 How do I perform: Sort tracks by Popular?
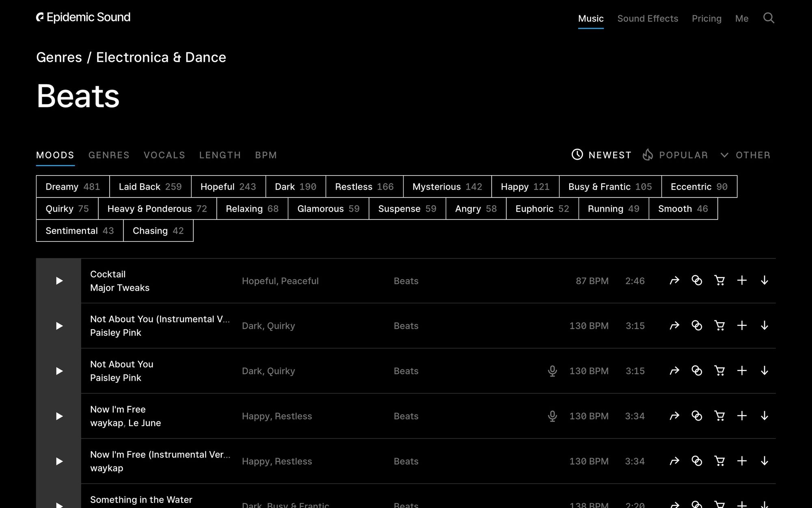[675, 155]
